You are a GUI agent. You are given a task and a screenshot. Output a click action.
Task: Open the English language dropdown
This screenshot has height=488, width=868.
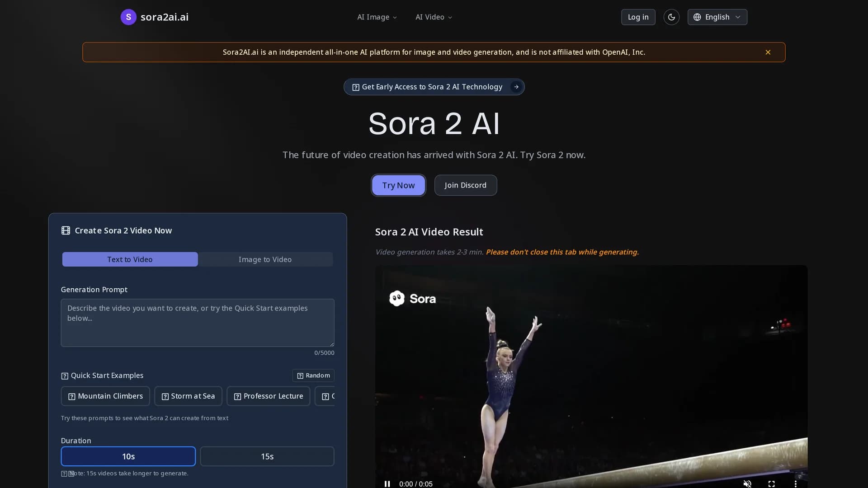[717, 17]
